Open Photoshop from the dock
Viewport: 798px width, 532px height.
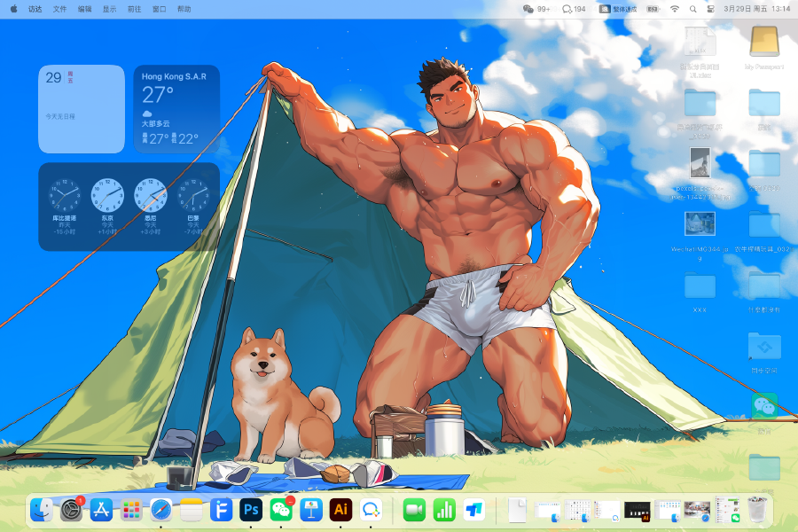coord(251,510)
